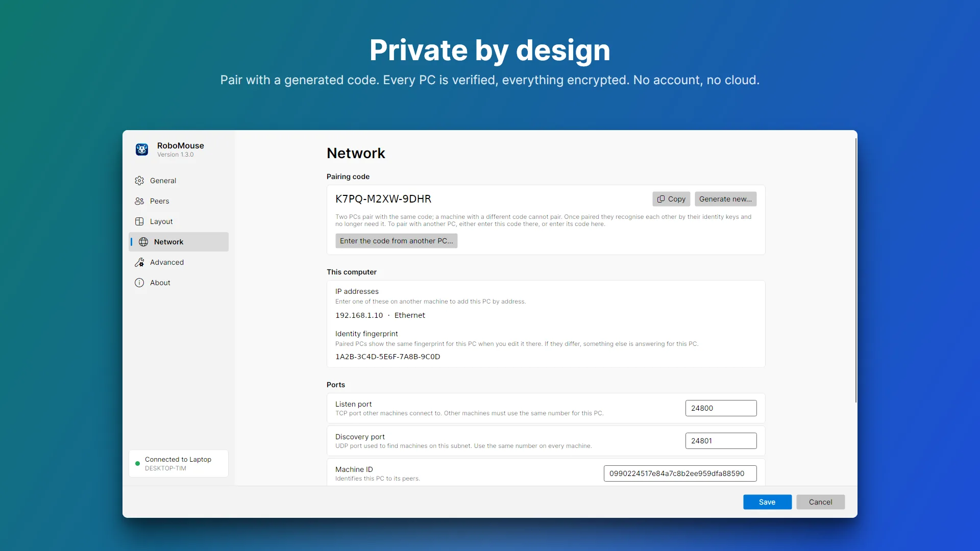The width and height of the screenshot is (980, 551).
Task: Click the green connection status dot
Action: tap(137, 463)
